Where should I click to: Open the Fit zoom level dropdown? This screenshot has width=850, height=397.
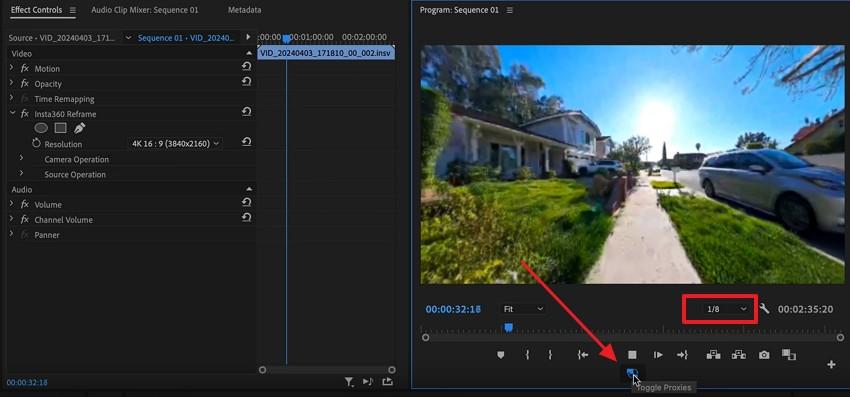(x=523, y=309)
